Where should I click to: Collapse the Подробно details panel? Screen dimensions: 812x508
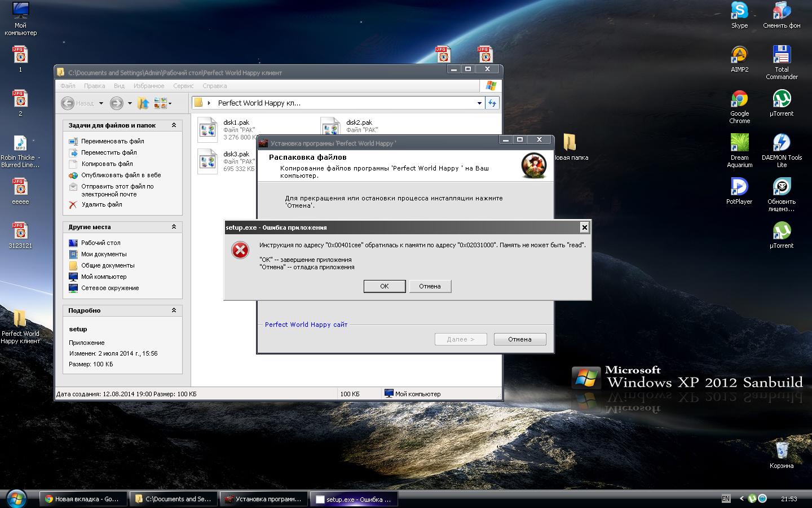pos(174,310)
